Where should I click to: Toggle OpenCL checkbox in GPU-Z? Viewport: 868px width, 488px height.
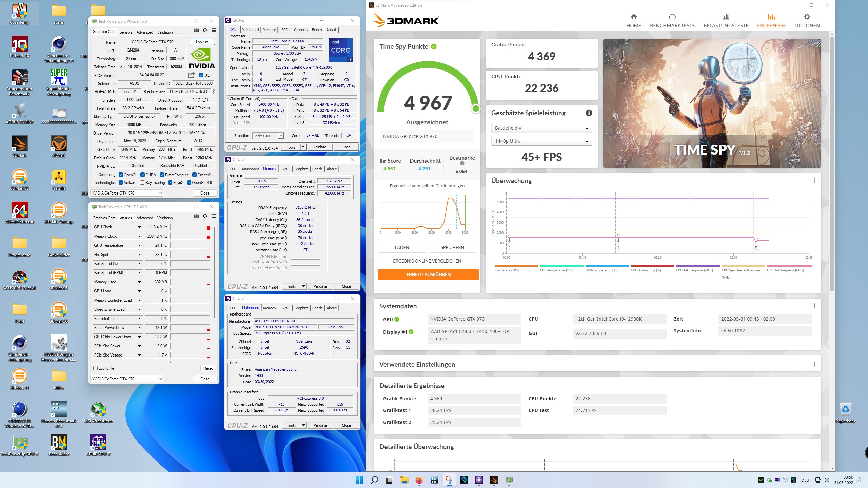tap(121, 175)
